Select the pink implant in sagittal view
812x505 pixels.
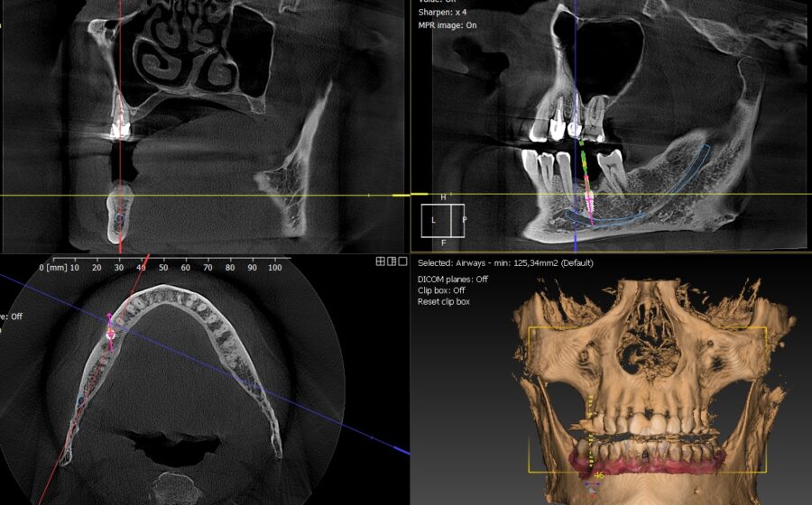pos(589,201)
